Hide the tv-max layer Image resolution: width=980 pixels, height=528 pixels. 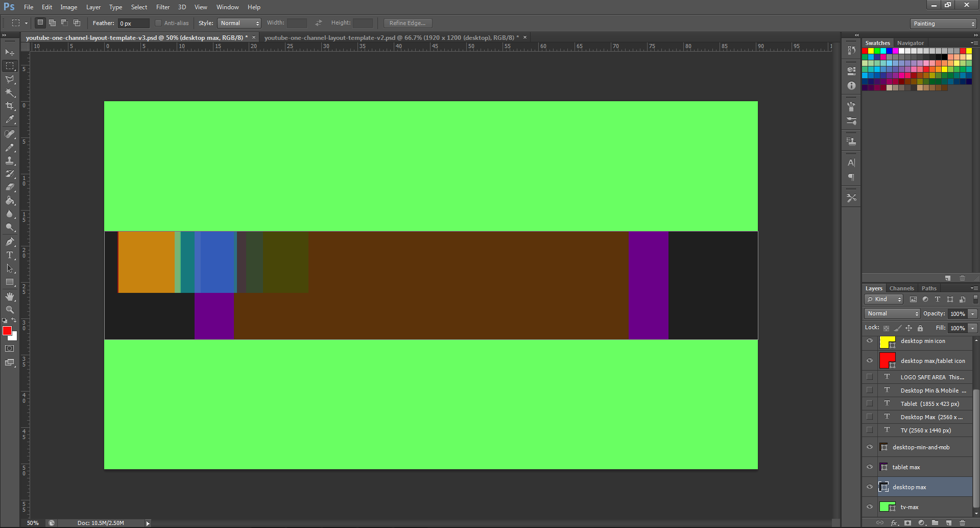[x=870, y=507]
